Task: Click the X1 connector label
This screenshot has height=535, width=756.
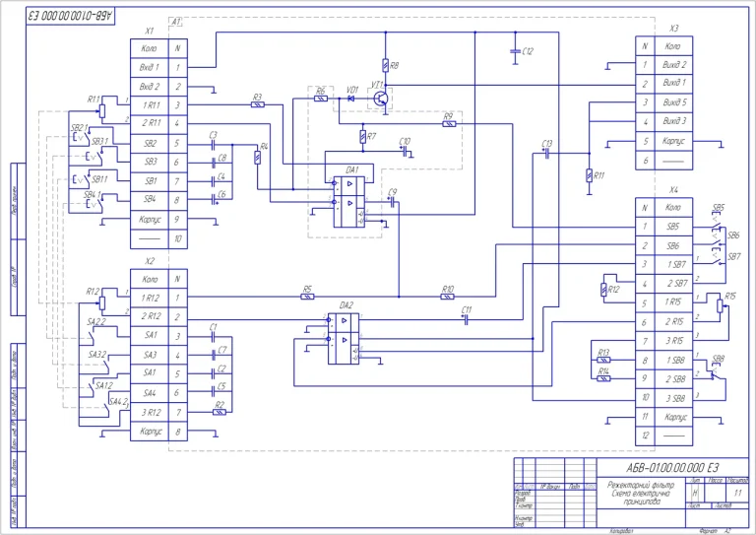Action: coord(150,31)
